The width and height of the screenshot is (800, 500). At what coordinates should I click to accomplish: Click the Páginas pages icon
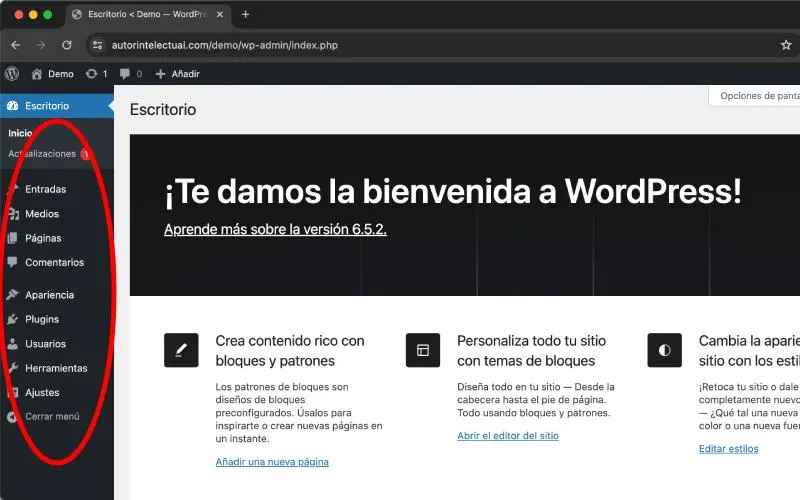pyautogui.click(x=13, y=238)
